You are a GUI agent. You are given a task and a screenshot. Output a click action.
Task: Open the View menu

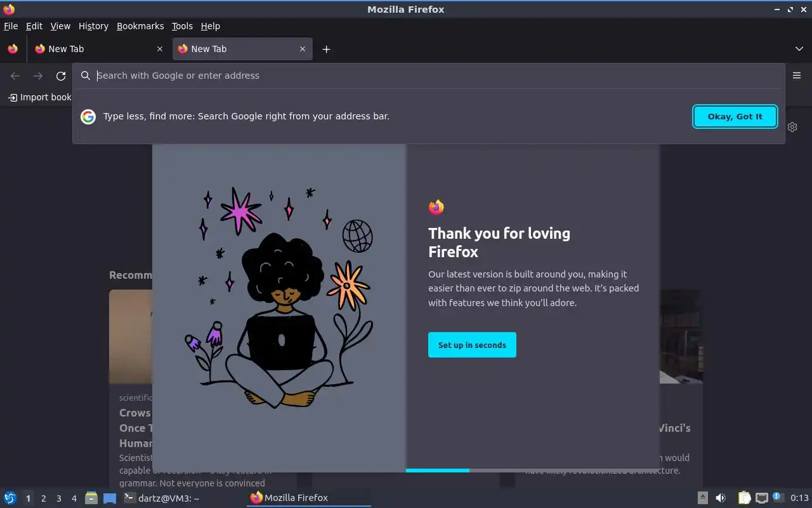(60, 26)
